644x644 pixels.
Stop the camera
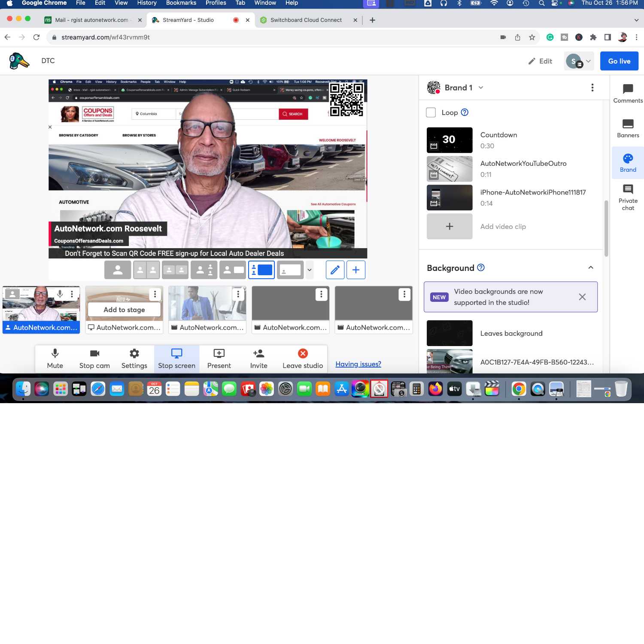tap(94, 359)
